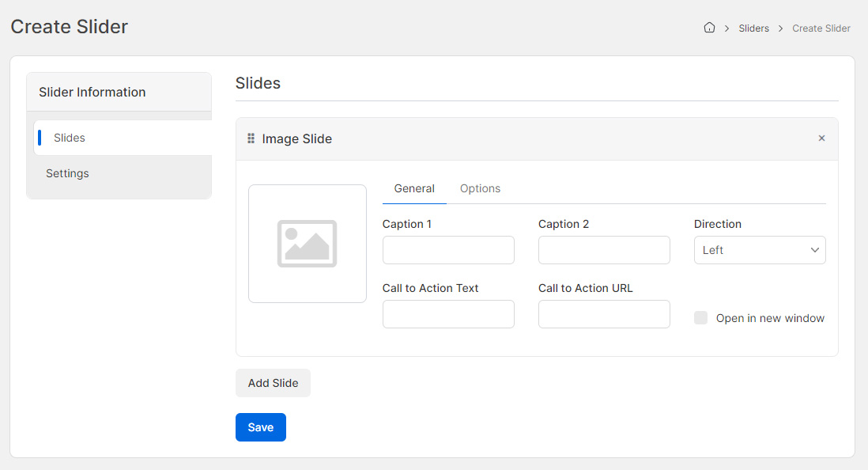Select the Slides section in the sidebar
The width and height of the screenshot is (868, 470).
(70, 138)
